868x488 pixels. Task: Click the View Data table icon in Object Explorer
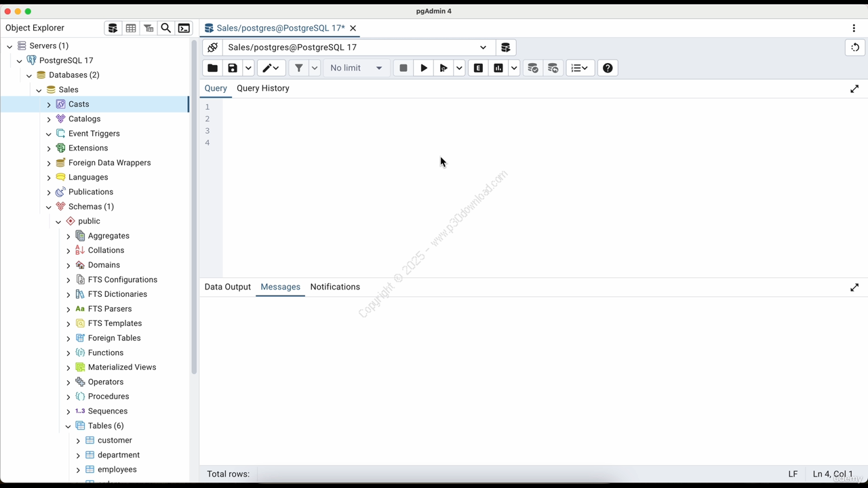pyautogui.click(x=131, y=28)
